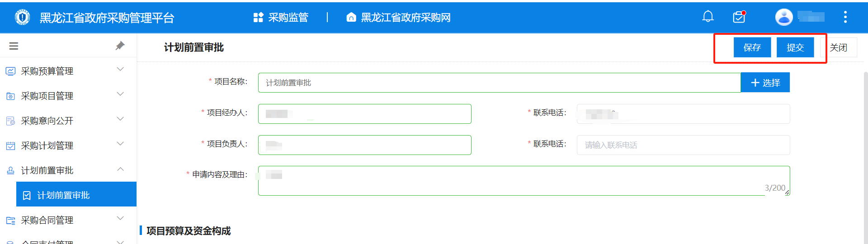This screenshot has height=244, width=868.
Task: Toggle the sidebar hamburger menu icon
Action: [x=14, y=46]
